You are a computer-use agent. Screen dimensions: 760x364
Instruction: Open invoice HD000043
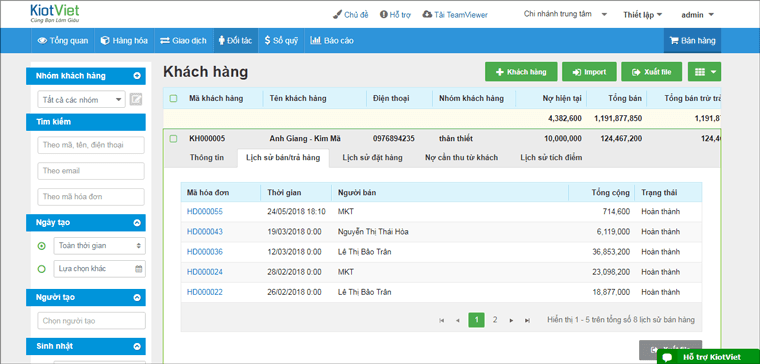click(205, 232)
